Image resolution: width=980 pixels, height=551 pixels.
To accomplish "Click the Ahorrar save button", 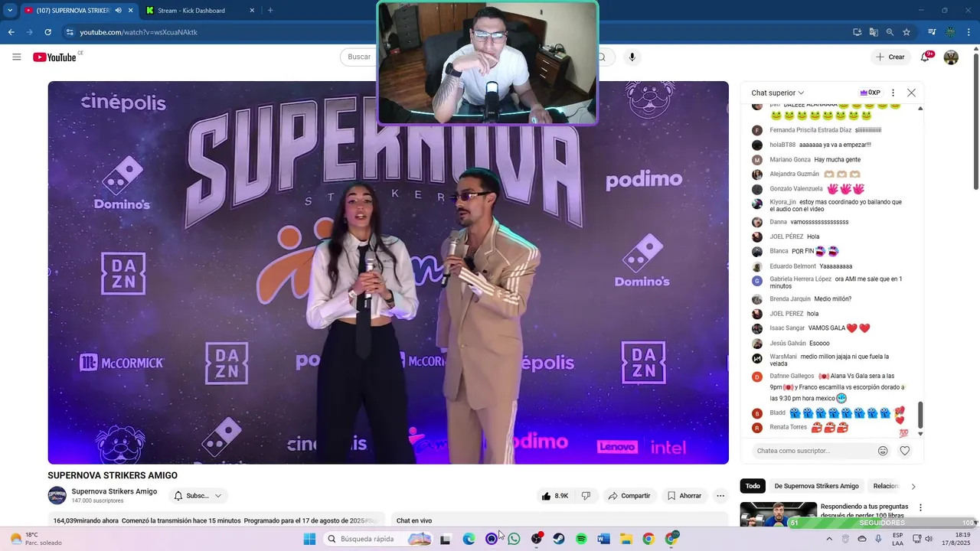I will pyautogui.click(x=684, y=496).
